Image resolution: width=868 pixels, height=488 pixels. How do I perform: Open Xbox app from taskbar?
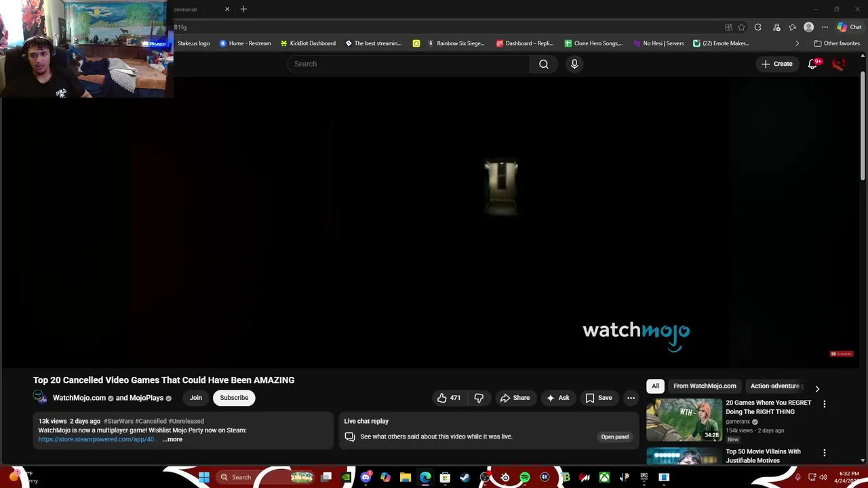click(604, 477)
